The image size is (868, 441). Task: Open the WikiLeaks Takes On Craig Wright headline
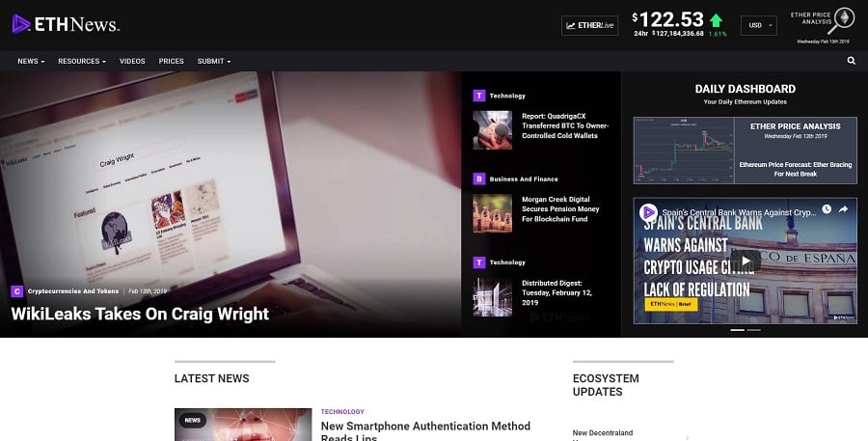click(x=140, y=314)
